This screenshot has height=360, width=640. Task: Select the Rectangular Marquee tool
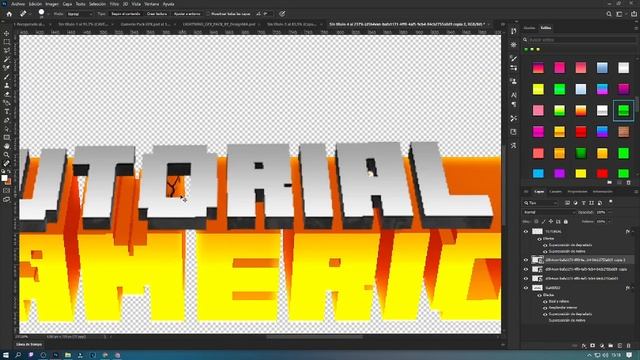point(7,42)
